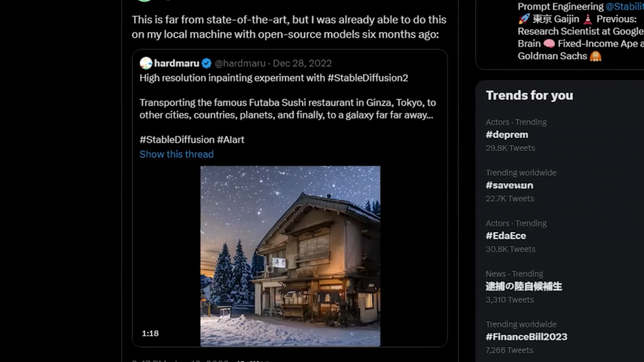Click the Trends for you heading

[x=530, y=96]
